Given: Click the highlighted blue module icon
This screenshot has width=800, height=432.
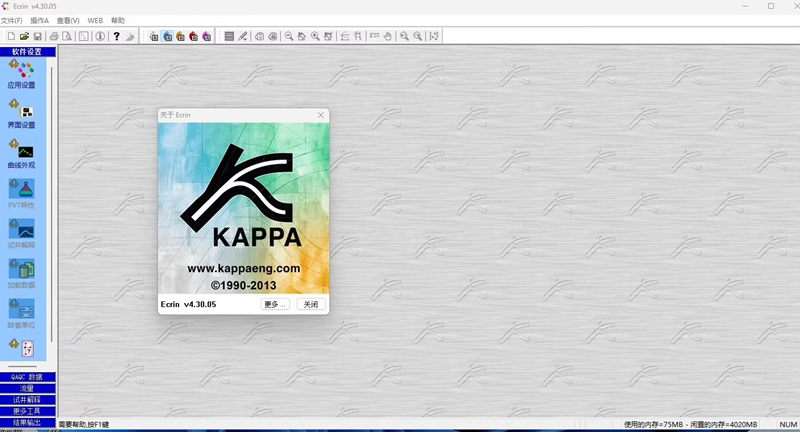Looking at the screenshot, I should click(167, 36).
